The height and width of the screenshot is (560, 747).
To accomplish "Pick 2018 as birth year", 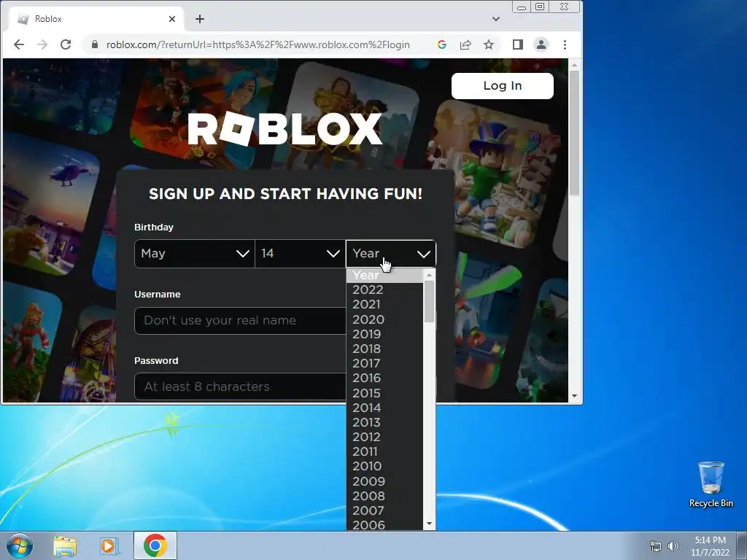I will [384, 349].
